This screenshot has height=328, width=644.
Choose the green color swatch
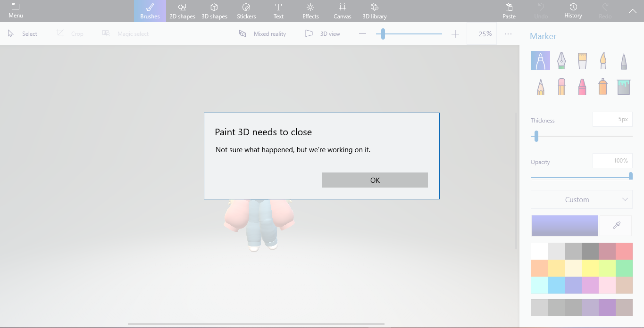point(624,268)
